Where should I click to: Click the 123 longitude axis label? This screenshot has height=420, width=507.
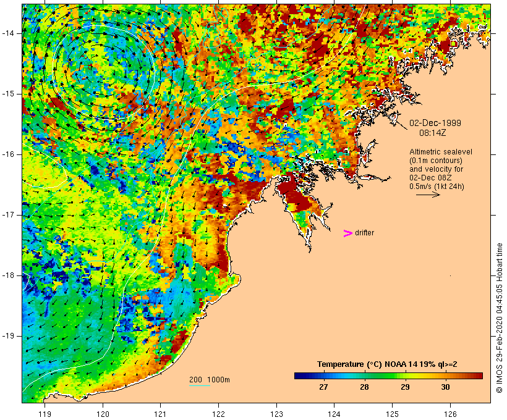click(276, 414)
